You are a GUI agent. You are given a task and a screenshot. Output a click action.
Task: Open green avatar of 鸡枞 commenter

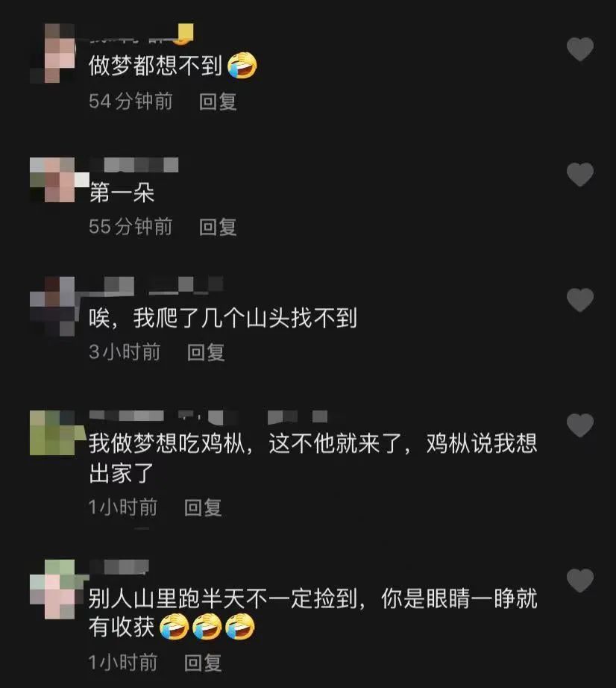click(53, 433)
